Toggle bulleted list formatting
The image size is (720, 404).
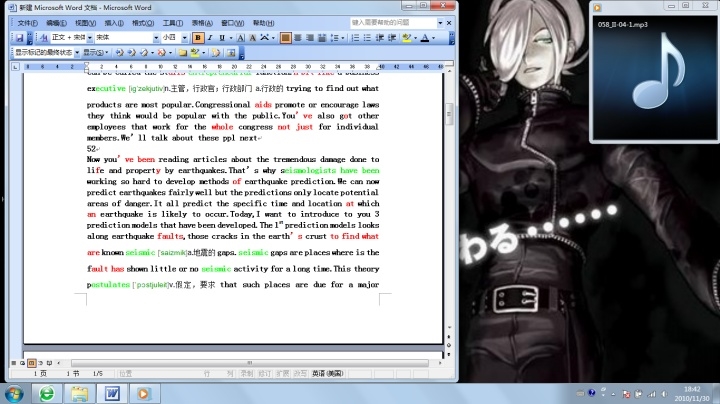coord(367,38)
